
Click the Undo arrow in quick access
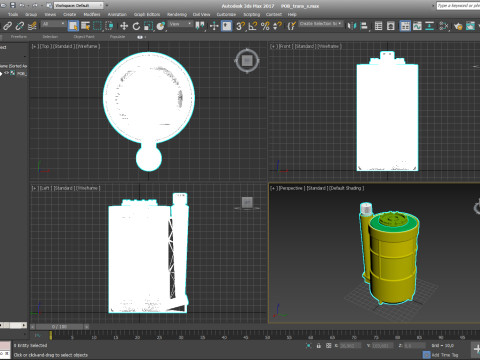(x=22, y=5)
